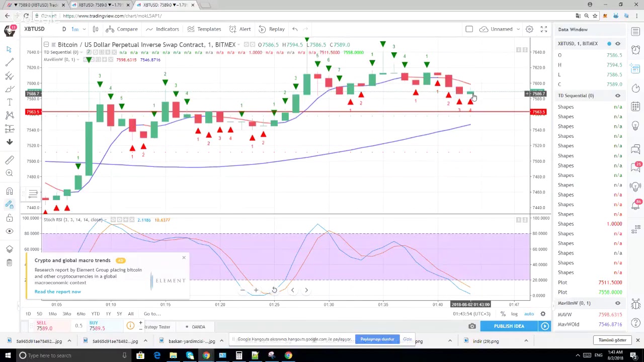Image resolution: width=644 pixels, height=362 pixels.
Task: Click the Tümünü göster downloads button
Action: 612,340
